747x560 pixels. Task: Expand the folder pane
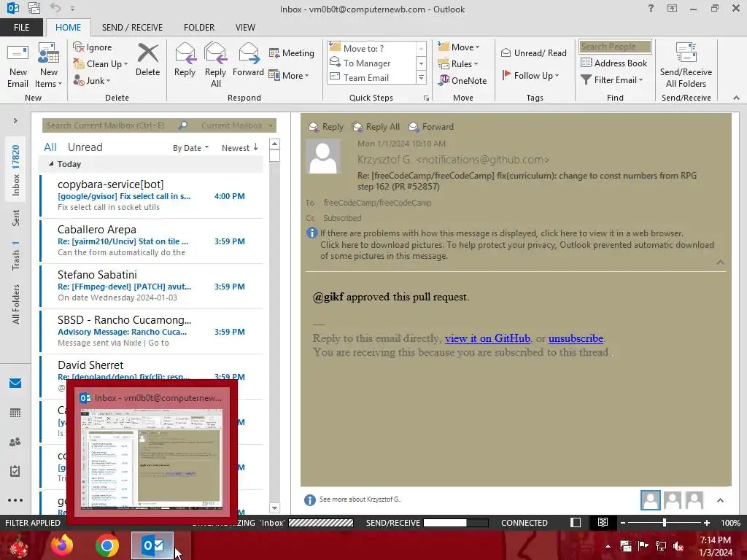15,121
